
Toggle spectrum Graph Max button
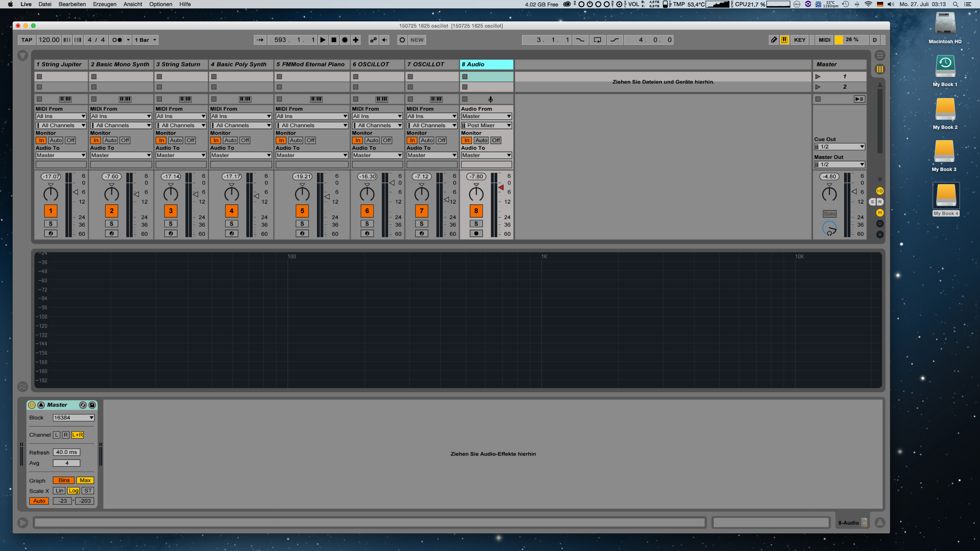(x=85, y=481)
